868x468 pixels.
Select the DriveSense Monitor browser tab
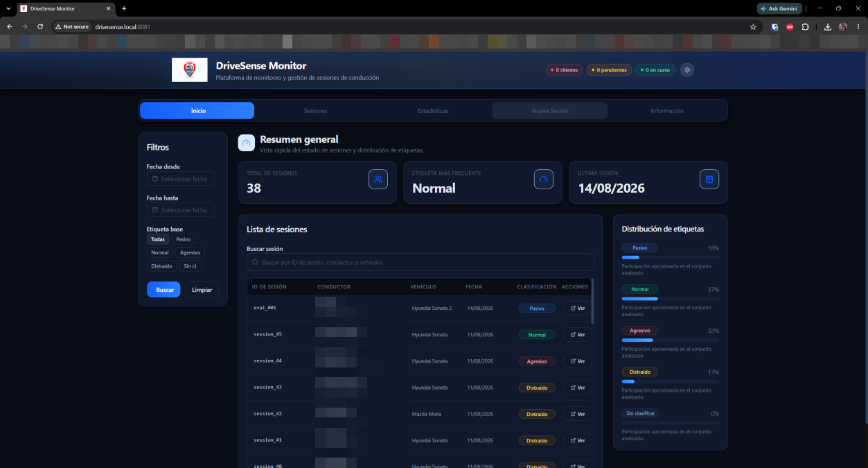point(66,8)
